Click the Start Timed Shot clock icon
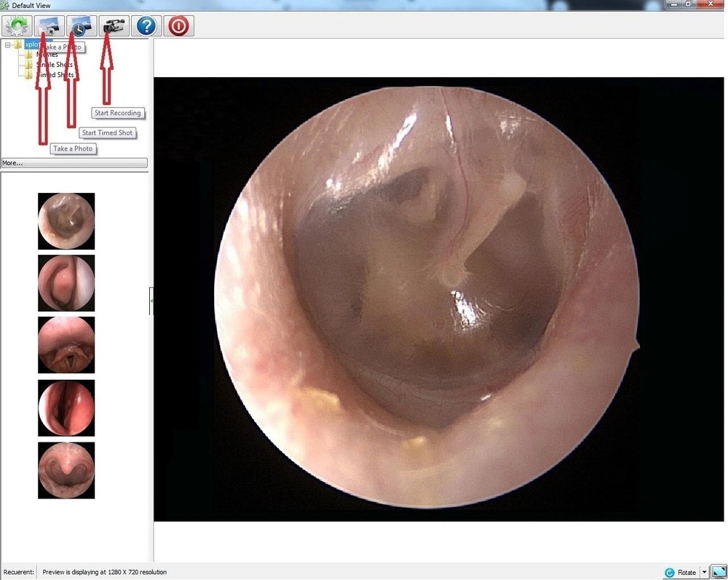728x580 pixels. pos(80,25)
